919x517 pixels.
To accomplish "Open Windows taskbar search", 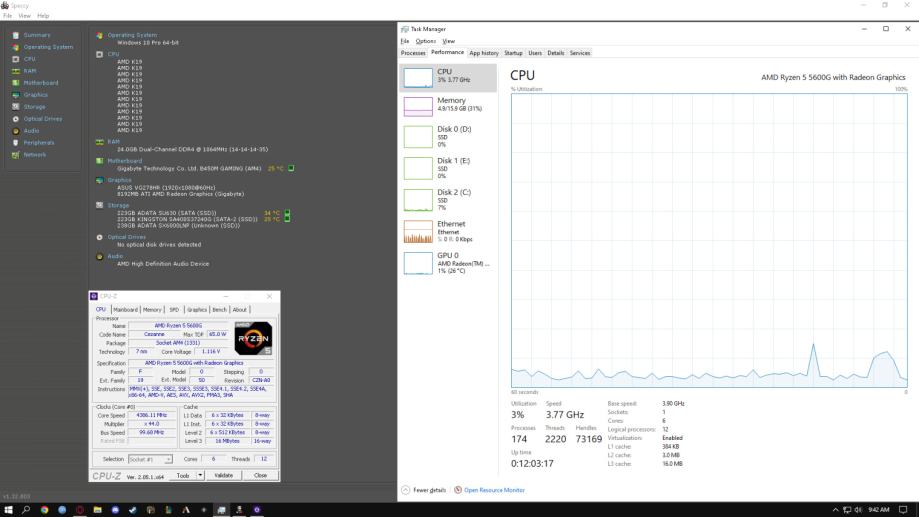I will [x=26, y=510].
